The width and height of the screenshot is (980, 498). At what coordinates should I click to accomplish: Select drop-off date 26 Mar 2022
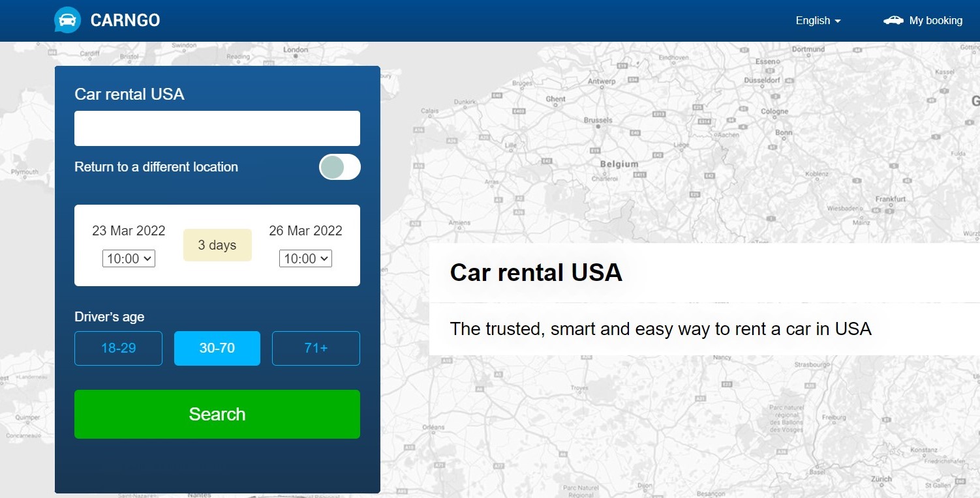click(x=305, y=231)
